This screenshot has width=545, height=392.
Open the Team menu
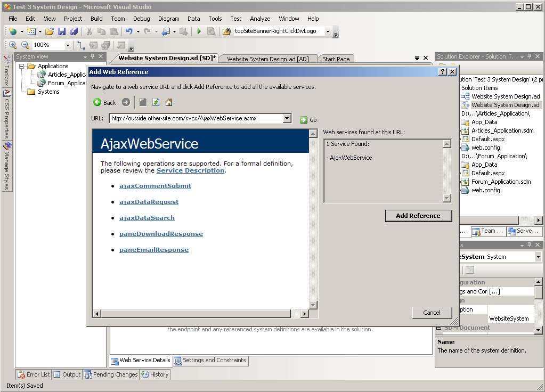[x=118, y=19]
